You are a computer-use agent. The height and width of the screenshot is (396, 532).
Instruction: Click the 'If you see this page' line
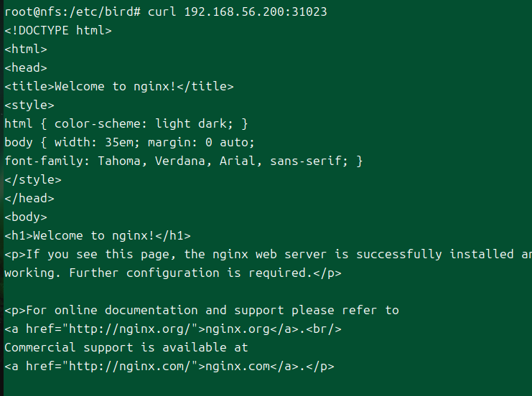[x=266, y=255]
